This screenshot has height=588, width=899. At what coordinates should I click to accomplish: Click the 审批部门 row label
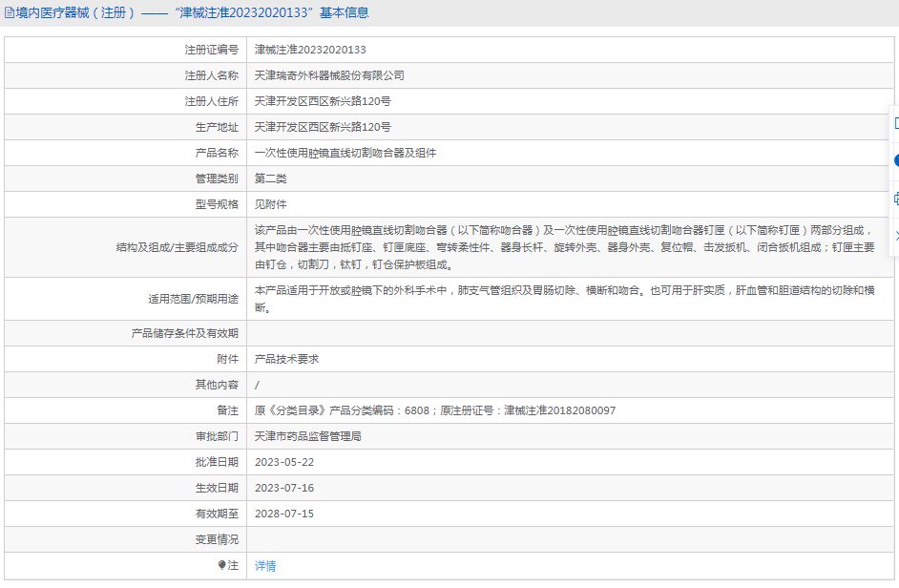coord(217,436)
